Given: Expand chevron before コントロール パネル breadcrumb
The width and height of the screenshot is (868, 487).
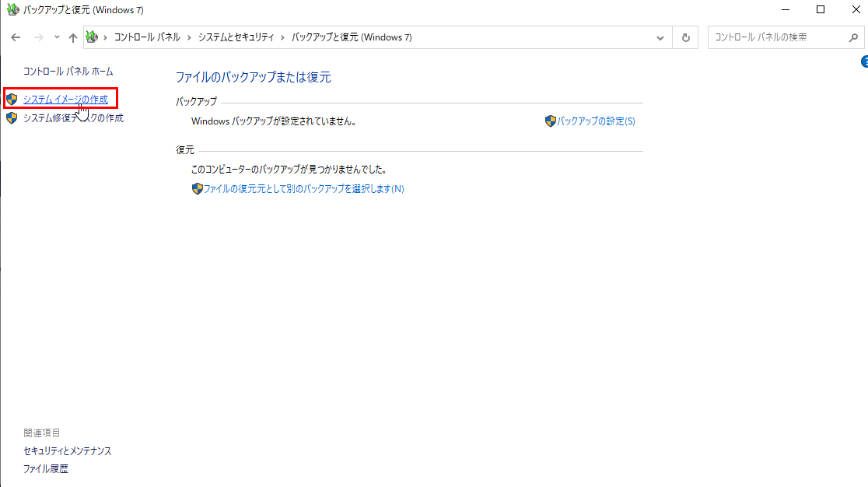Looking at the screenshot, I should [x=105, y=37].
